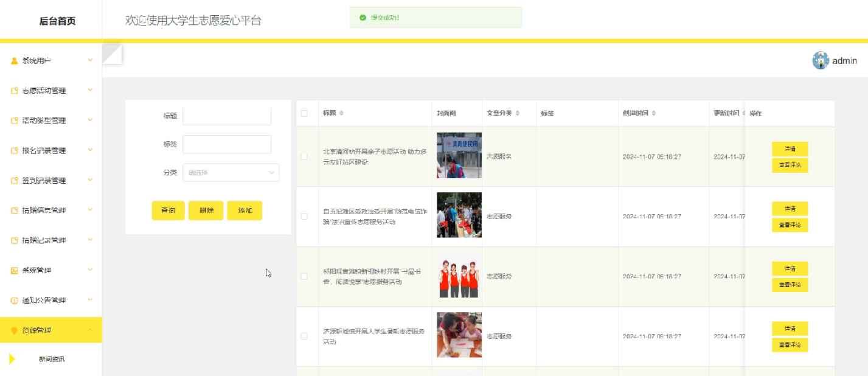Click the 标题 search input field
The image size is (868, 376).
click(227, 116)
